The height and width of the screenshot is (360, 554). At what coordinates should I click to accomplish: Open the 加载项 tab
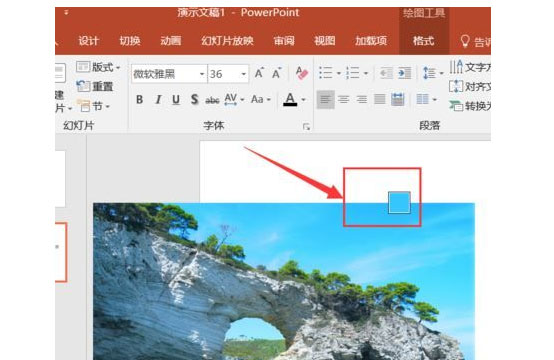coord(371,41)
